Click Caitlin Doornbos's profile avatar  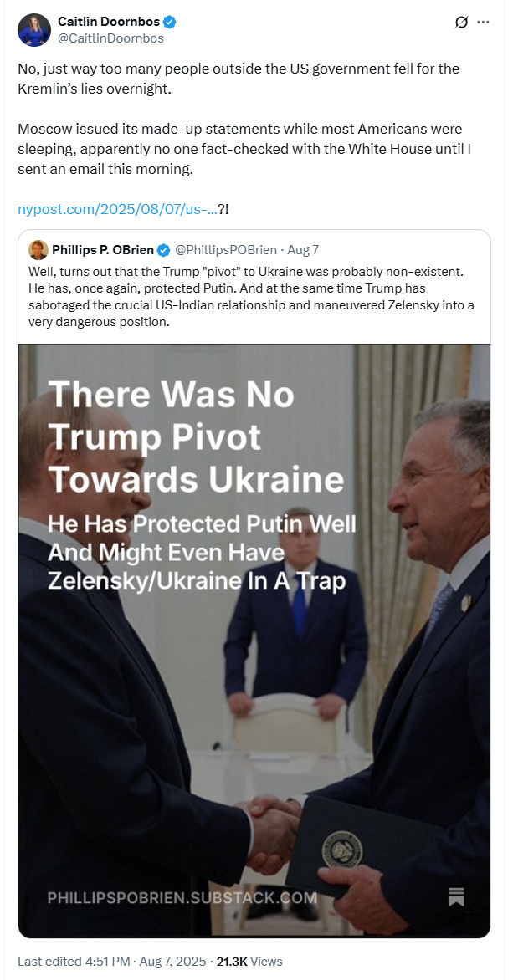[x=33, y=29]
